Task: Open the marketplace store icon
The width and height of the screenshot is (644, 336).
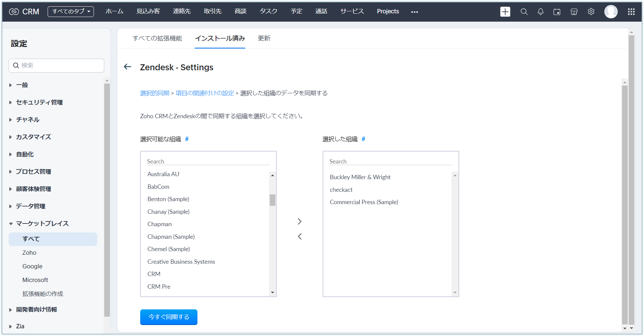Action: tap(574, 12)
